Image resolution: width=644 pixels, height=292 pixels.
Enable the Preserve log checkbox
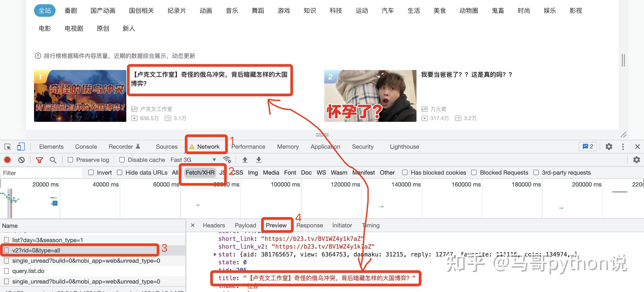[x=70, y=160]
